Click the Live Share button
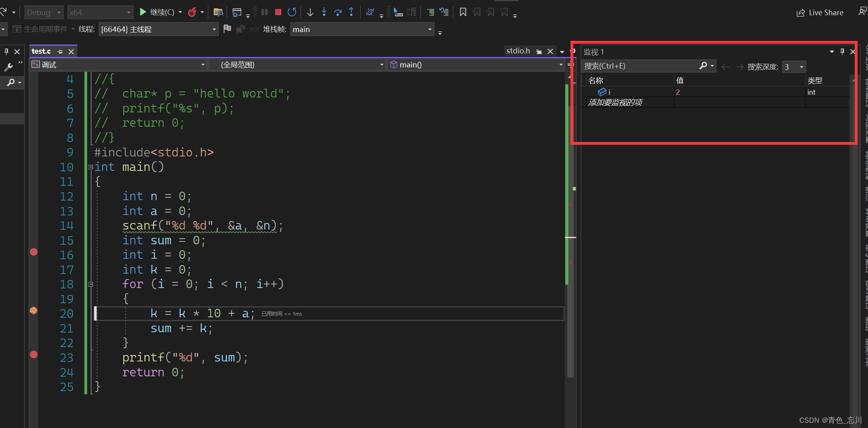Viewport: 868px width, 428px height. click(820, 13)
